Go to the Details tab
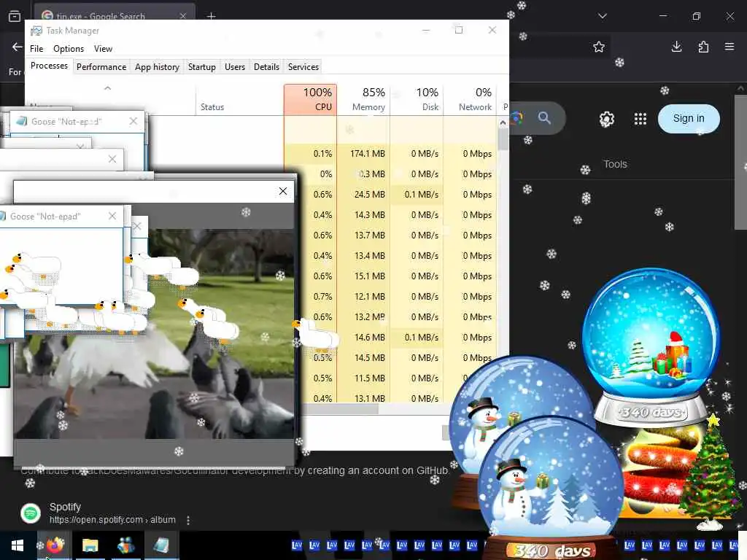 click(266, 66)
